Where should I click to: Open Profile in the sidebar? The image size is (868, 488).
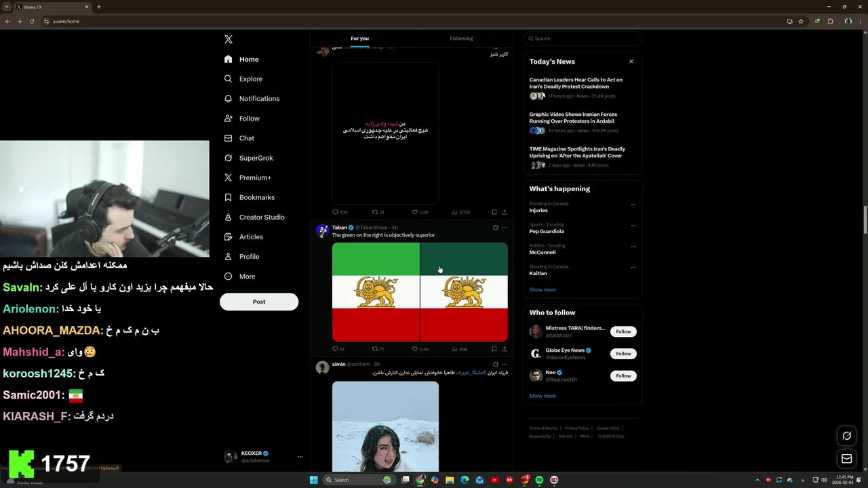[x=241, y=256]
